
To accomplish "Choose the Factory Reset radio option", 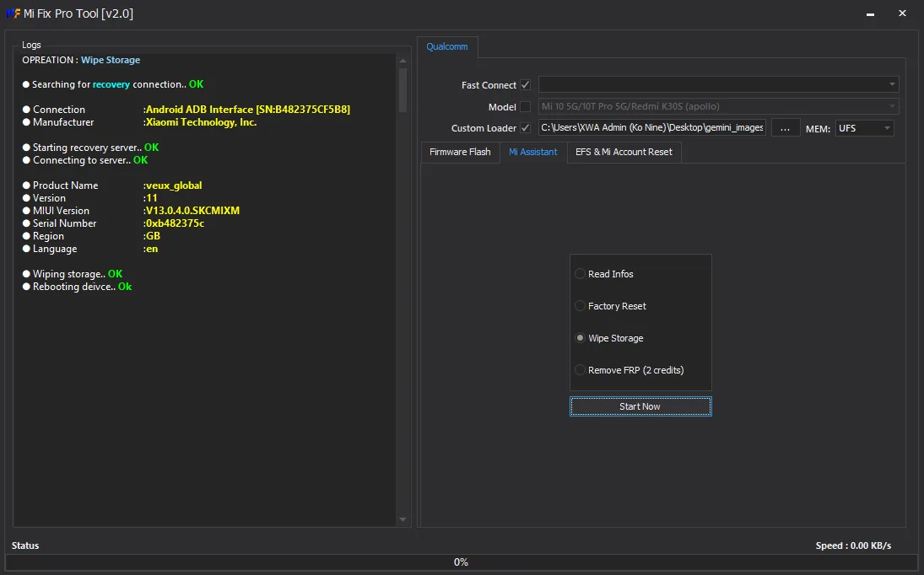I will tap(581, 306).
